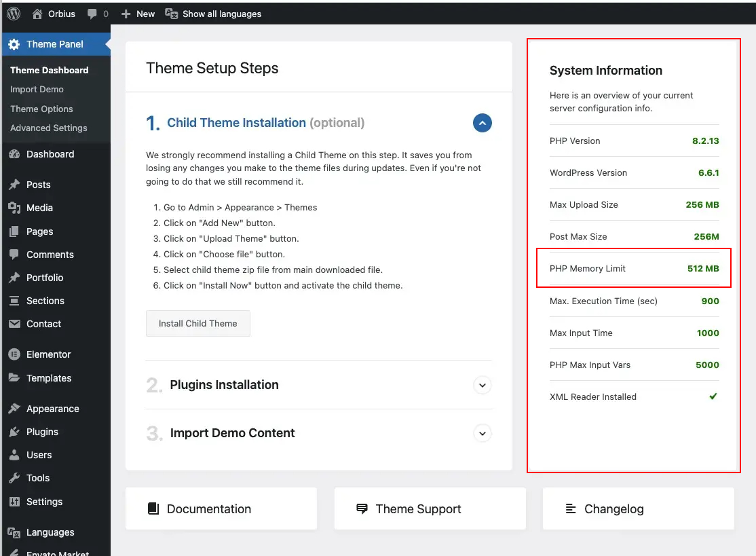756x556 pixels.
Task: Click the Max Upload Size value 256 MB
Action: point(702,204)
